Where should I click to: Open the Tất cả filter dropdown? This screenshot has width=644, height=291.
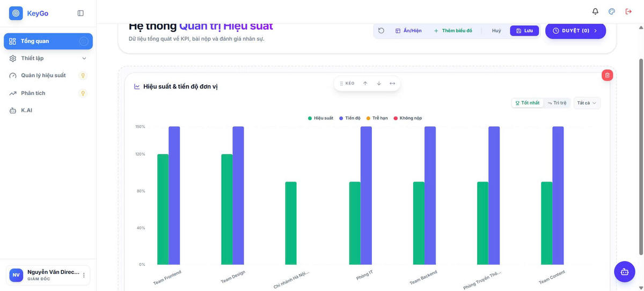(x=587, y=103)
